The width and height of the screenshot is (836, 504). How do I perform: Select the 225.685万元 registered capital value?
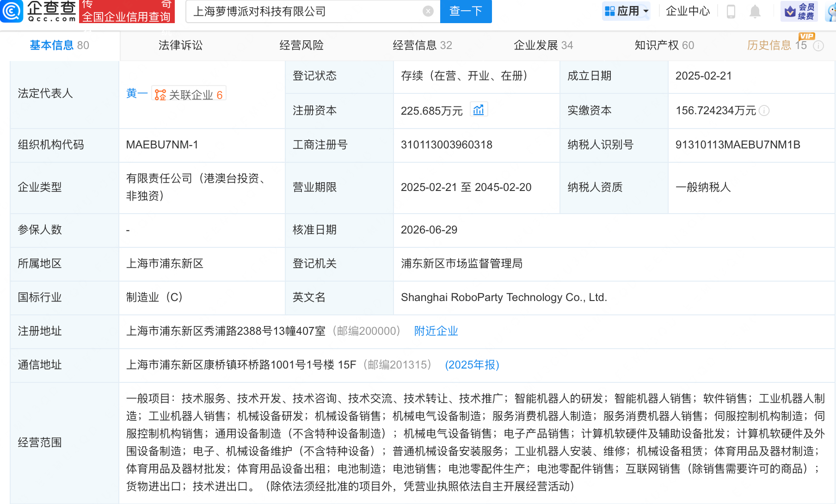pos(432,111)
